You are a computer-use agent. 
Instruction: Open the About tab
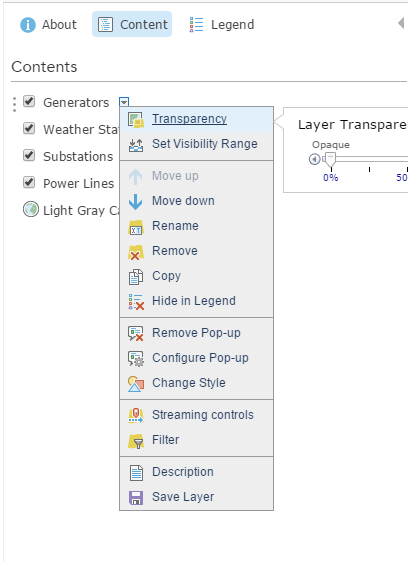click(48, 24)
